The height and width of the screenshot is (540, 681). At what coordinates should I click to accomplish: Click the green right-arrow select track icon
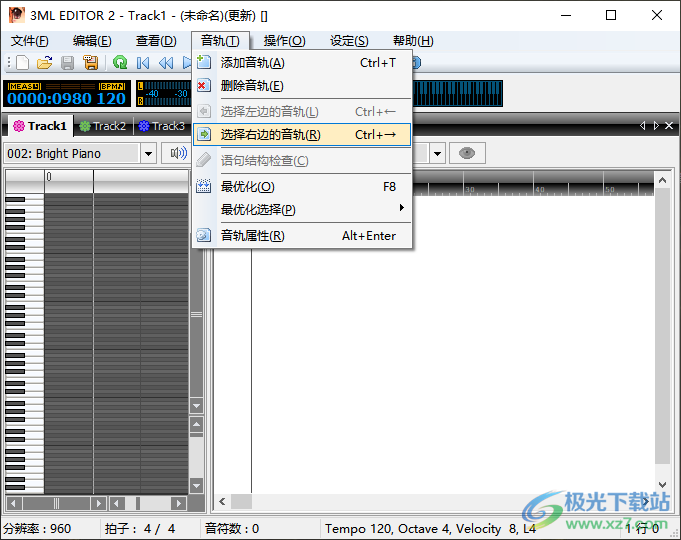tap(204, 135)
